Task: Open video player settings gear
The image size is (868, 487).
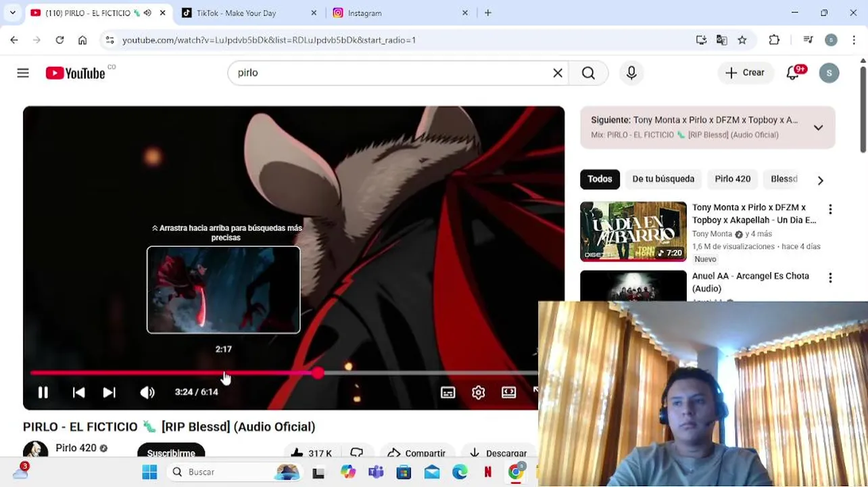Action: click(x=479, y=392)
